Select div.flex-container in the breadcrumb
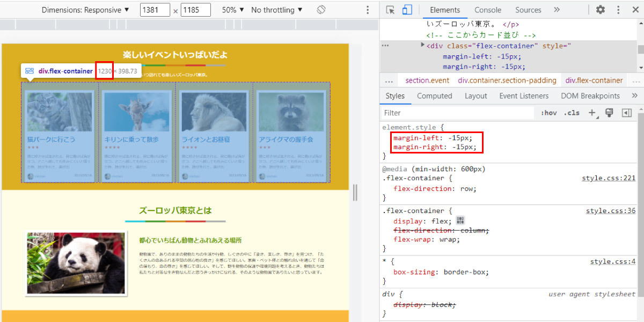 point(594,80)
